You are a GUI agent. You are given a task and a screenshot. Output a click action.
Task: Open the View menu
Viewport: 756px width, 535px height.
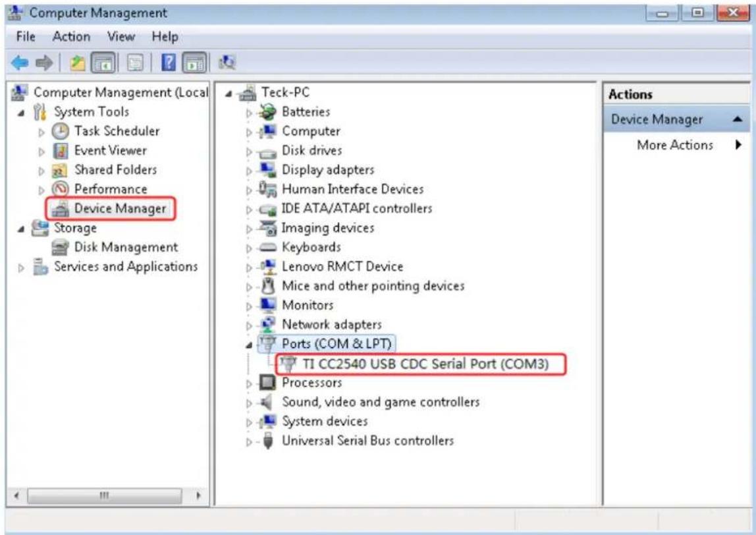tap(121, 37)
